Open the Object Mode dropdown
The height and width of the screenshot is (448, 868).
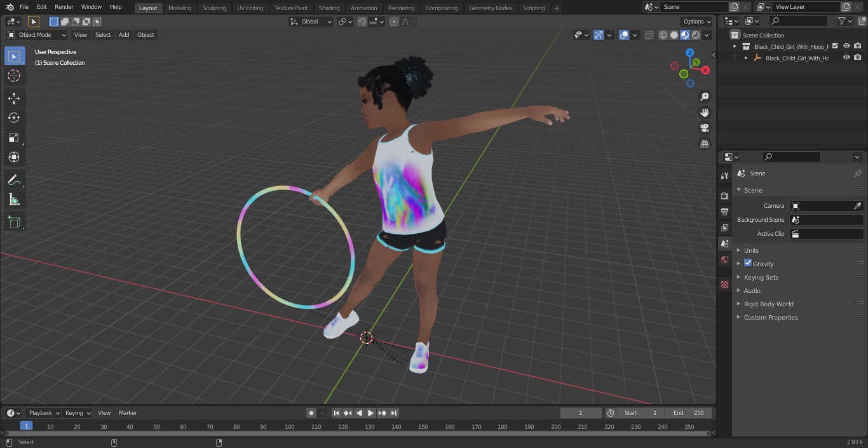[x=37, y=35]
